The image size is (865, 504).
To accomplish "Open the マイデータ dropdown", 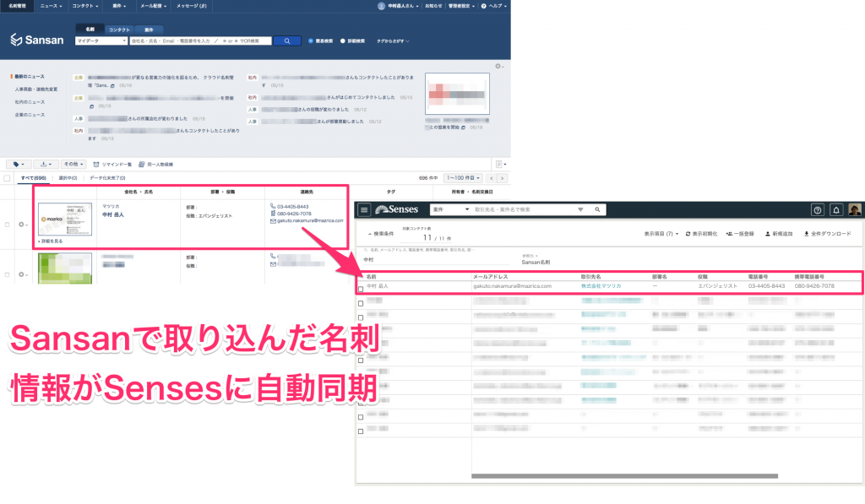I will (100, 41).
